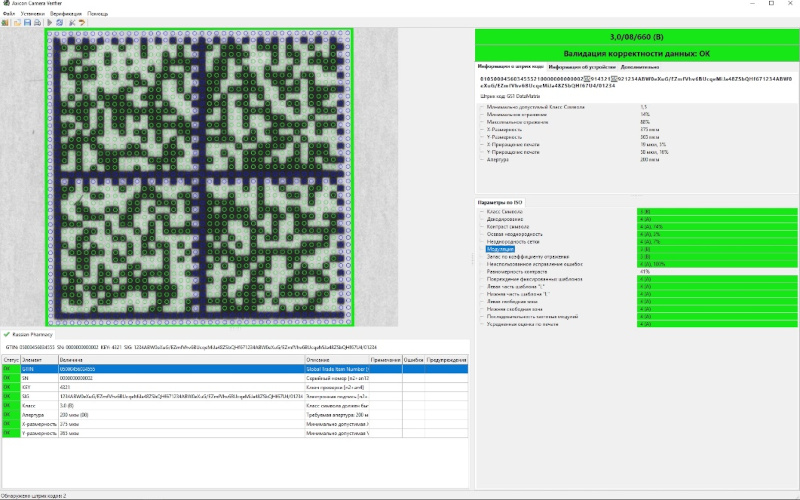Click the blue refresh toolbar icon
The image size is (800, 500).
[59, 22]
